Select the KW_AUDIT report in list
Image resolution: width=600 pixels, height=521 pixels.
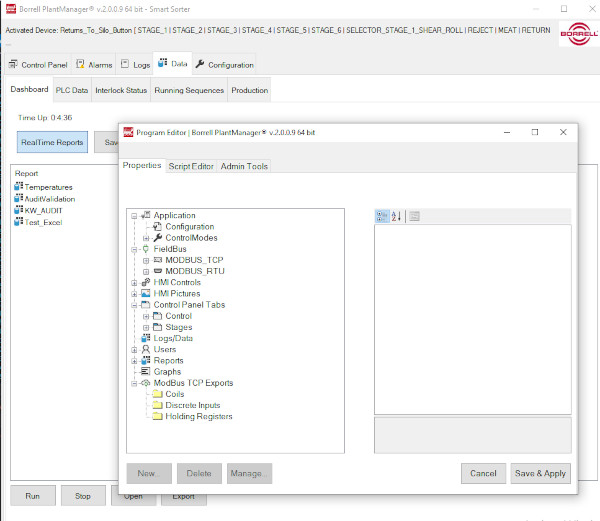coord(36,210)
